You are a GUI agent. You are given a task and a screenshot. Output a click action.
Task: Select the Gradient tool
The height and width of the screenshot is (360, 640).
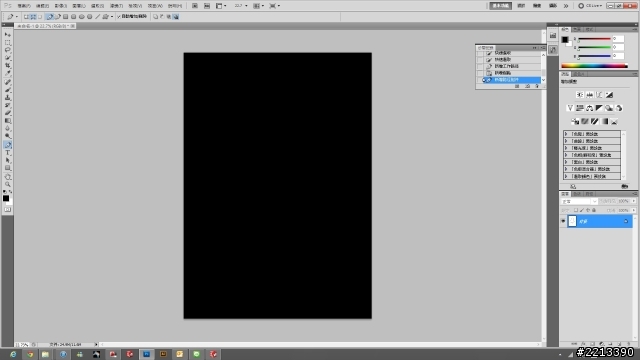pyautogui.click(x=7, y=121)
